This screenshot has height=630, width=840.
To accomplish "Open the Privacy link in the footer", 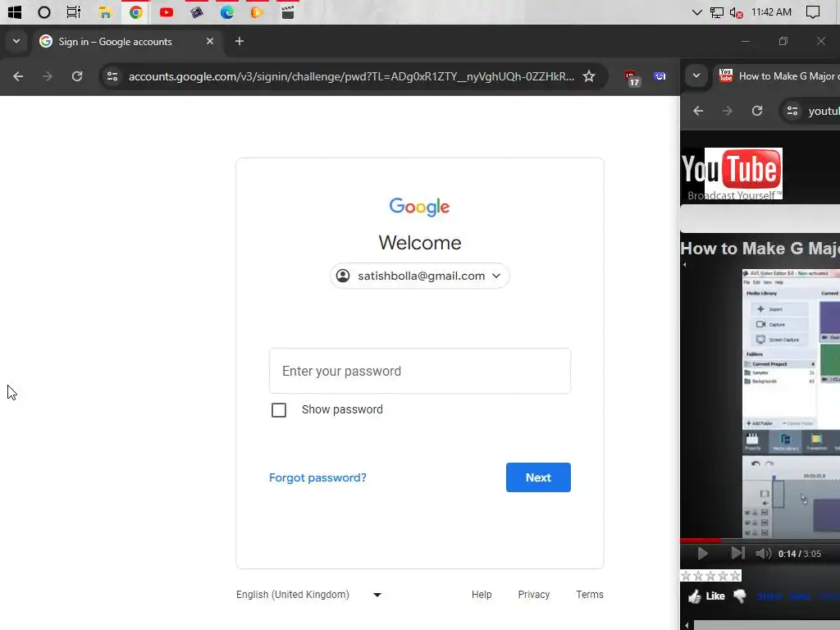I will (x=533, y=595).
